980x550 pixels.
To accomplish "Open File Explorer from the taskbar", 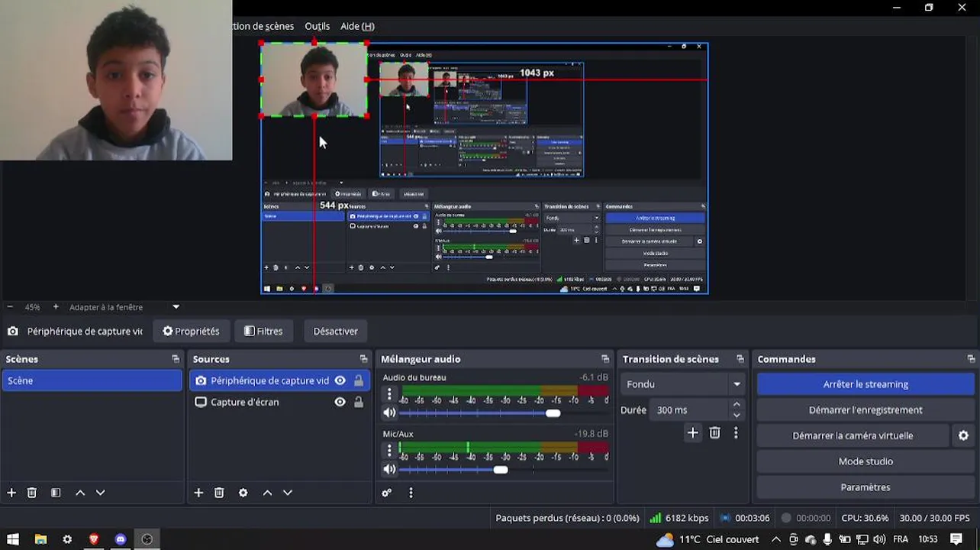I will point(40,539).
